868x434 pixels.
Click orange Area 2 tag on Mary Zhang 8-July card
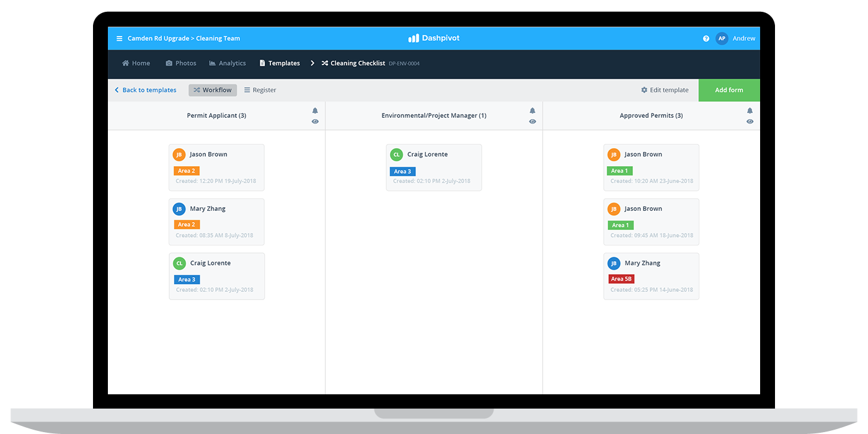click(187, 225)
